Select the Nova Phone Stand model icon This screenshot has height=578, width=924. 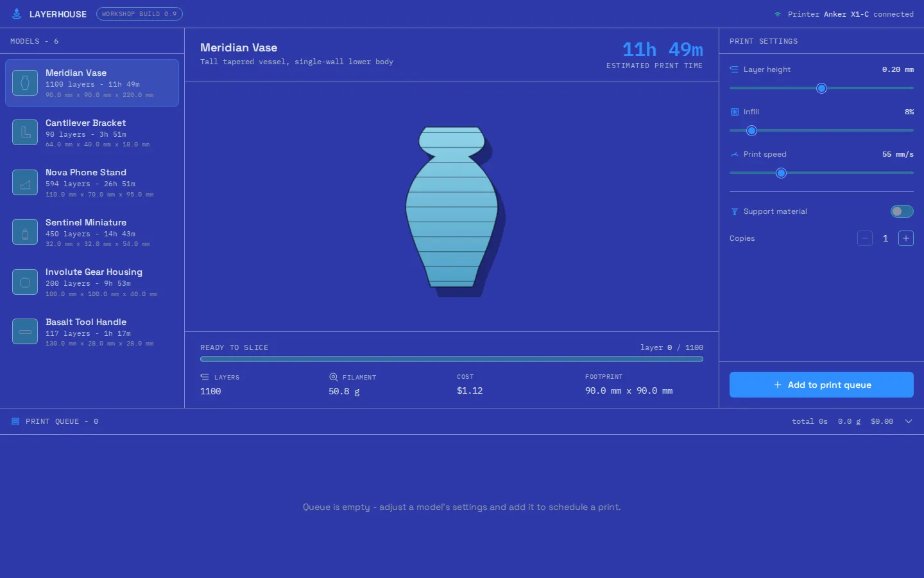click(25, 182)
